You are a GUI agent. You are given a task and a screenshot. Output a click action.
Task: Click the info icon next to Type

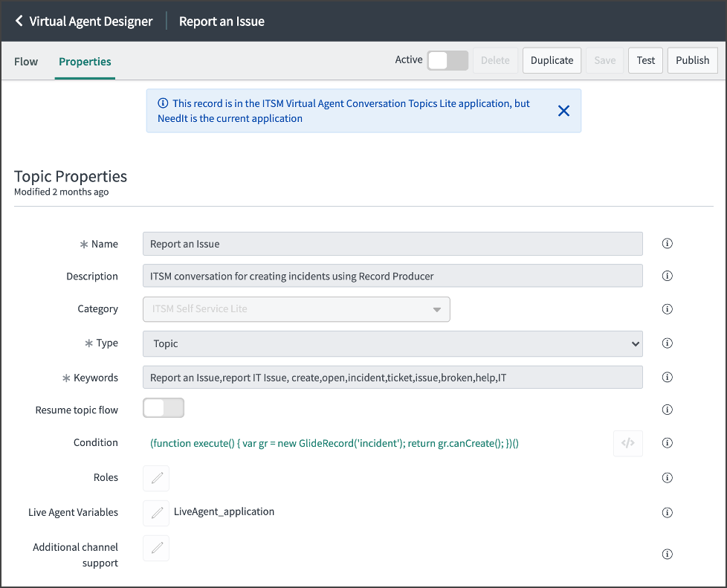(667, 343)
